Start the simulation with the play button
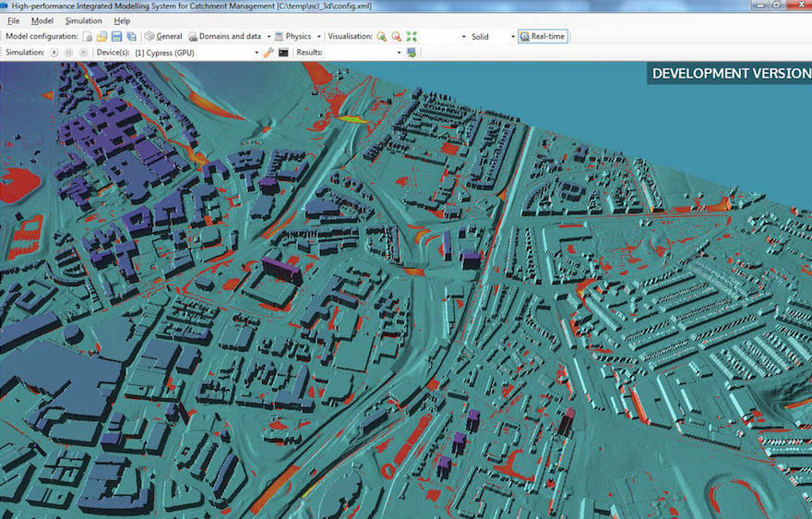The image size is (812, 519). tap(54, 53)
